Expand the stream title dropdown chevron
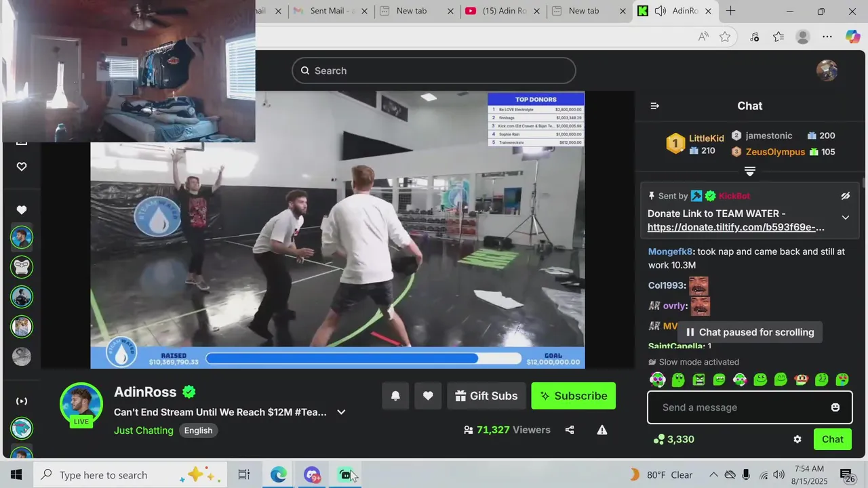The height and width of the screenshot is (488, 868). tap(341, 412)
